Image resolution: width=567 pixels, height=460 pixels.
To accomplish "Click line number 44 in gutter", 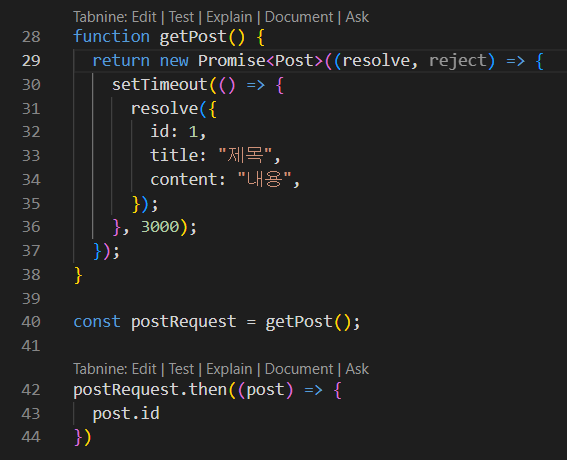I will click(31, 437).
